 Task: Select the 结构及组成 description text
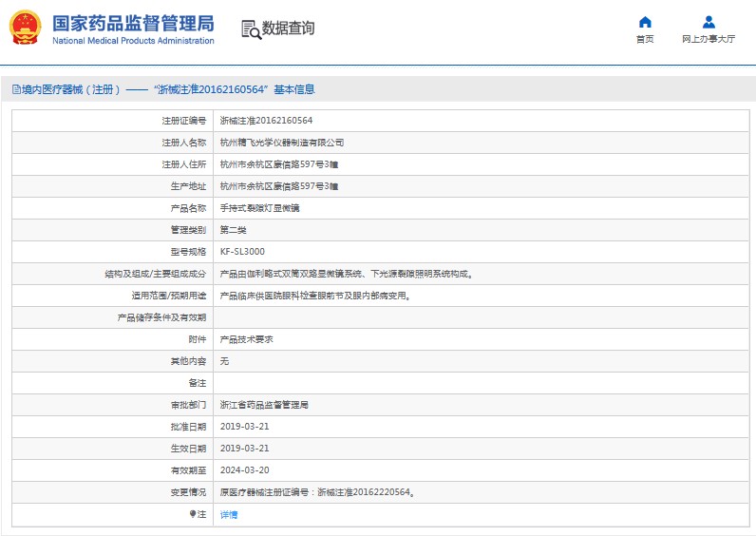point(347,274)
